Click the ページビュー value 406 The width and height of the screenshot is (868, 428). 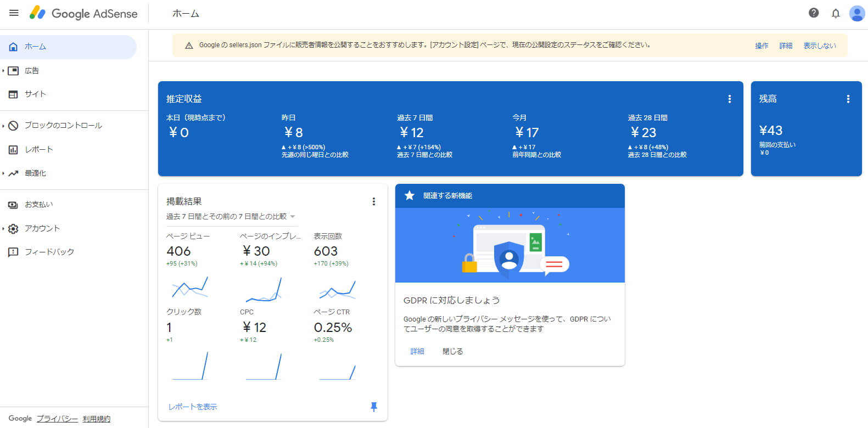178,251
